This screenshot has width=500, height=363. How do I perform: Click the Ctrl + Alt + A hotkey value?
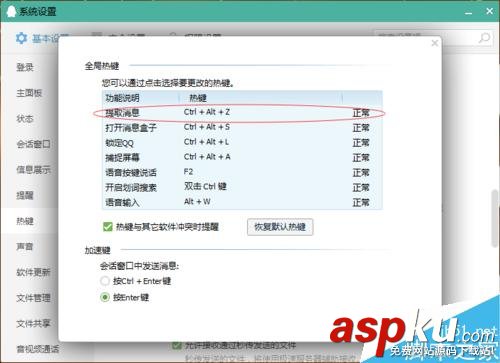click(207, 157)
